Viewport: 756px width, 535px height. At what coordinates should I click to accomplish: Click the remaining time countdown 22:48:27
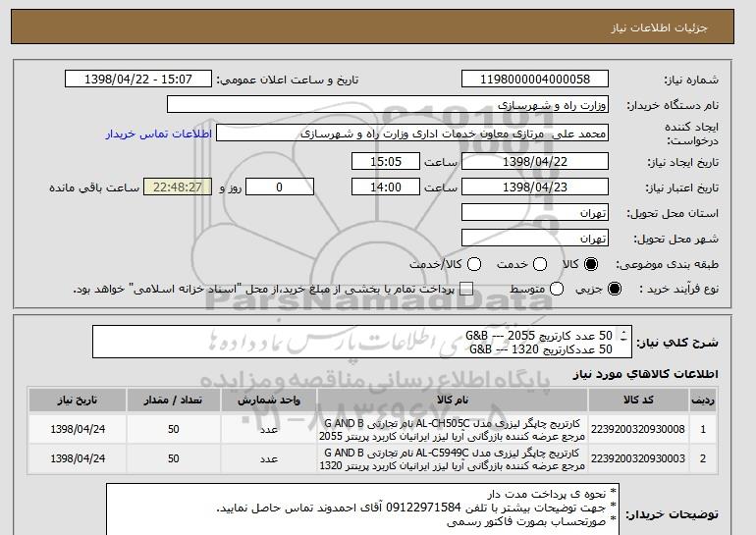point(178,187)
